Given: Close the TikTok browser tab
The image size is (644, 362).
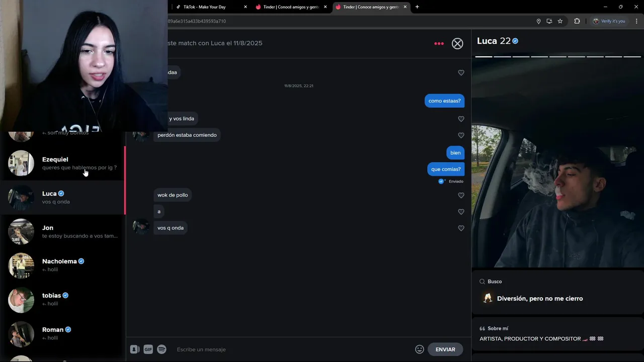Looking at the screenshot, I should click(x=246, y=7).
